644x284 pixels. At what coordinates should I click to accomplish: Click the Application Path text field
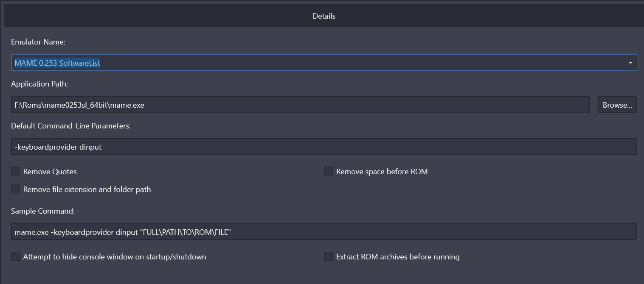[x=301, y=105]
